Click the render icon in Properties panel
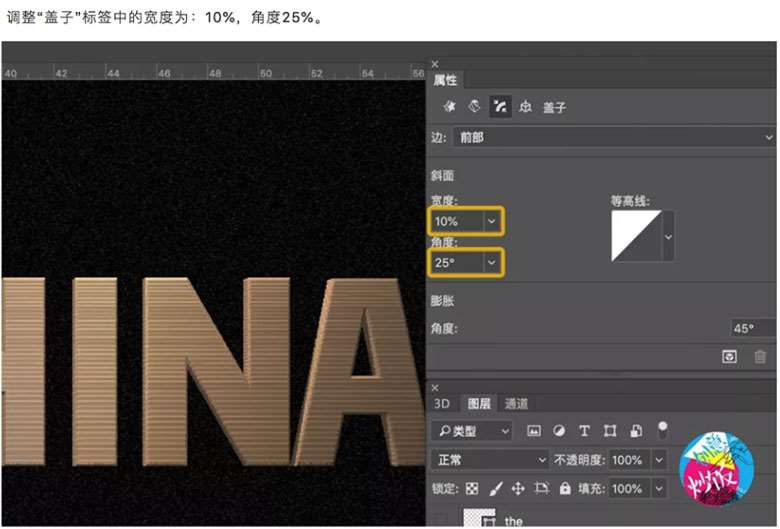Viewport: 780px width, 529px height. point(730,357)
